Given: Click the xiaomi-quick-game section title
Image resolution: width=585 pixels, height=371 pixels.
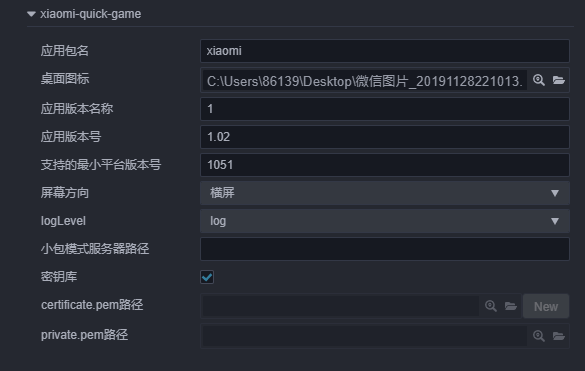Looking at the screenshot, I should tap(91, 14).
